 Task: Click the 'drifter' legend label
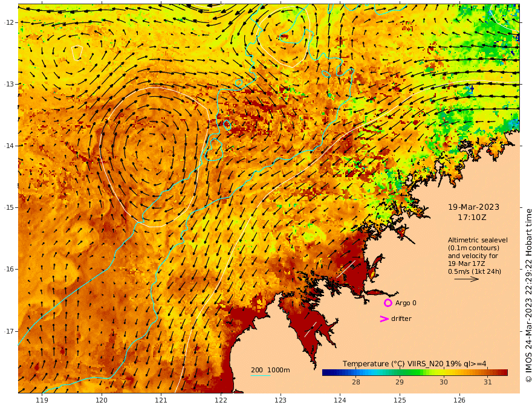click(401, 319)
